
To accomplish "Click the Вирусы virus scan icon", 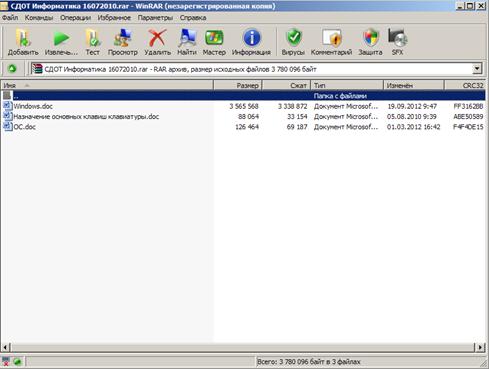I will (x=293, y=38).
